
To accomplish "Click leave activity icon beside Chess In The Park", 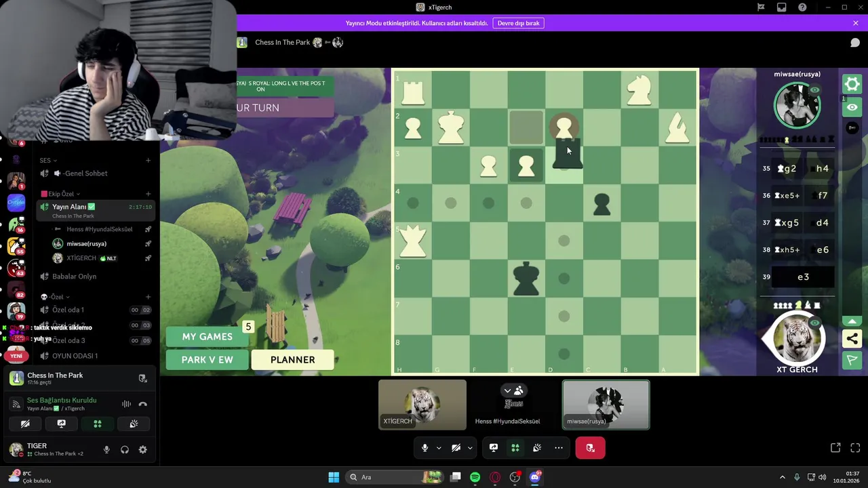I will point(142,378).
